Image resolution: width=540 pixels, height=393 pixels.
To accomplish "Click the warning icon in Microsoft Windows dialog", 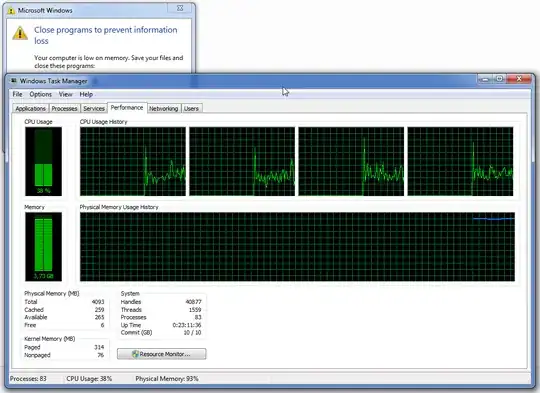I will pyautogui.click(x=20, y=33).
